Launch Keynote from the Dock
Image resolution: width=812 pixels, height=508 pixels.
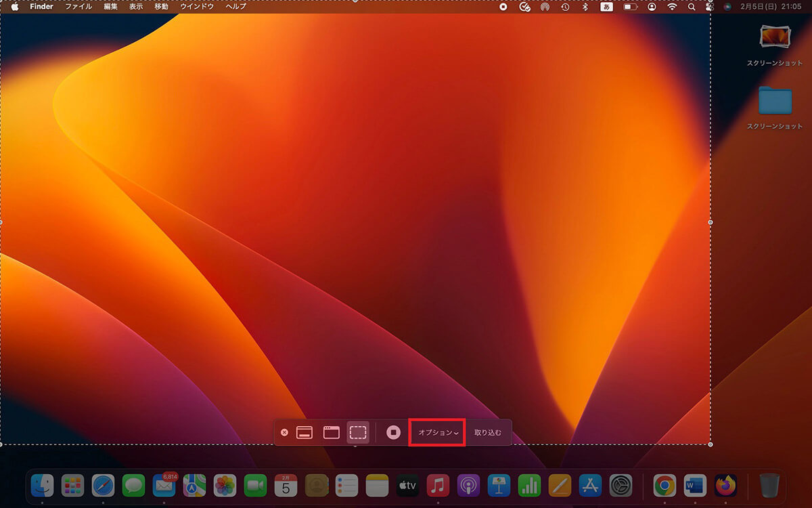tap(499, 485)
